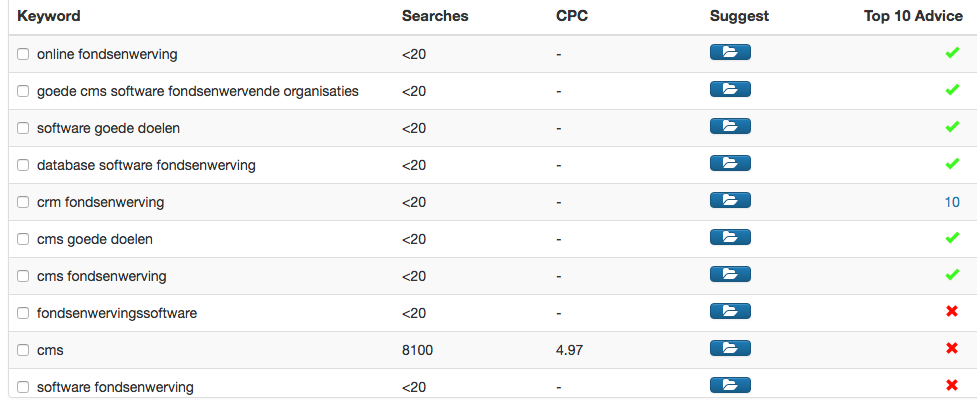Tick checkbox for online fondsenwerving

click(23, 54)
